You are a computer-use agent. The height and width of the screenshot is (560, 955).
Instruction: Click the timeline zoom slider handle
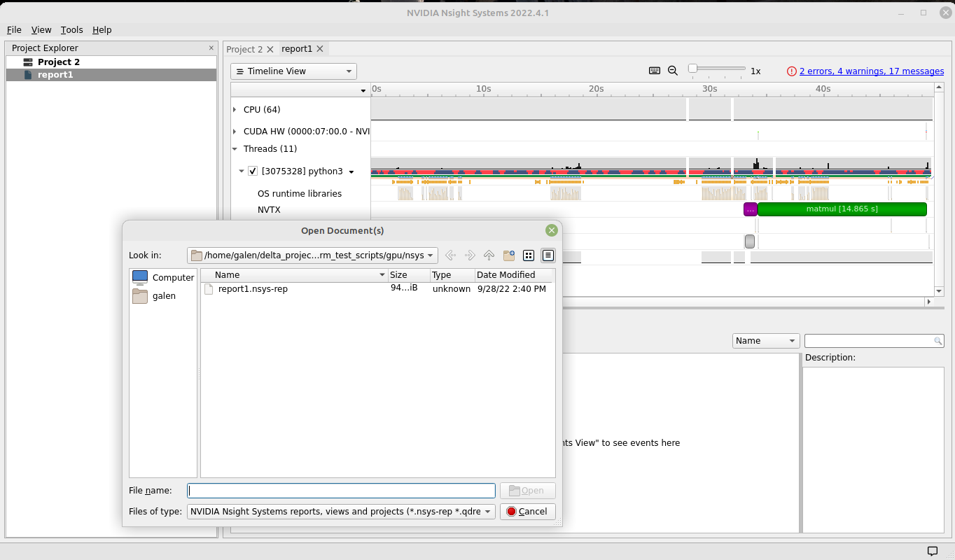[692, 69]
